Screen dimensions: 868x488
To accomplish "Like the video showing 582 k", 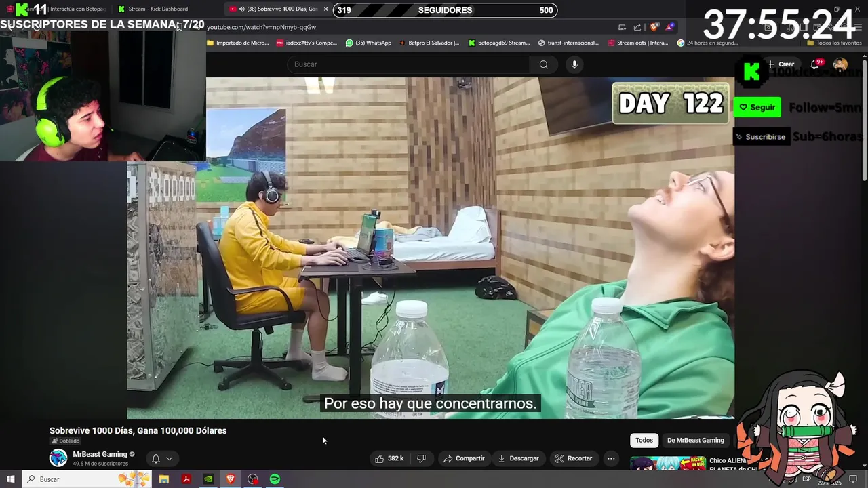I will tap(389, 458).
